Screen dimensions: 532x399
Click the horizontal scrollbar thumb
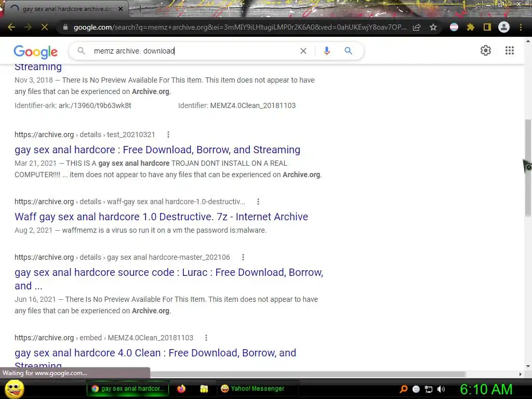[308, 374]
